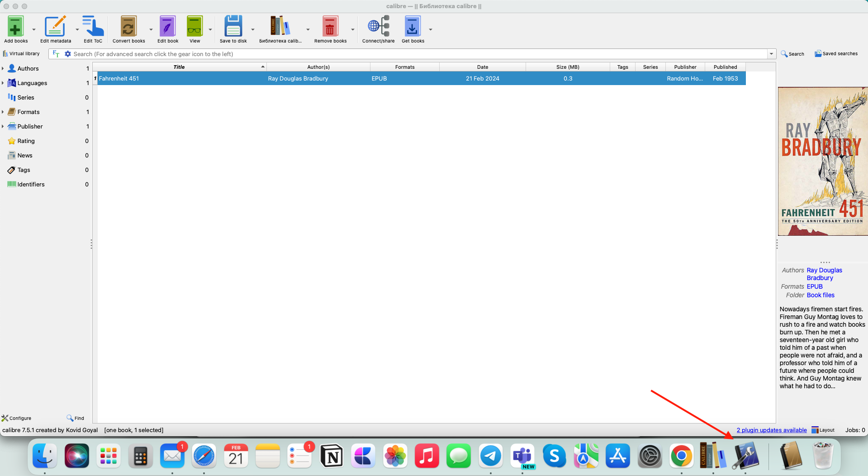Screen dimensions: 868x476
Task: Open Notion from the Dock
Action: 332,456
